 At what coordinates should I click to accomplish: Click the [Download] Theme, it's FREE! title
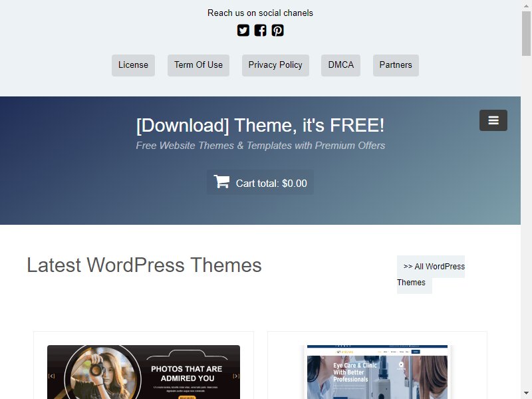point(260,125)
